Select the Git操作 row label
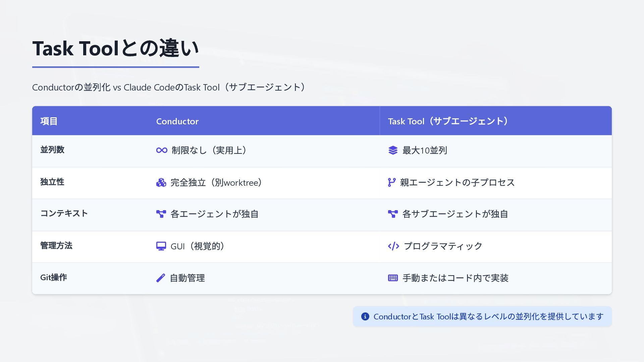This screenshot has height=362, width=644. click(54, 278)
